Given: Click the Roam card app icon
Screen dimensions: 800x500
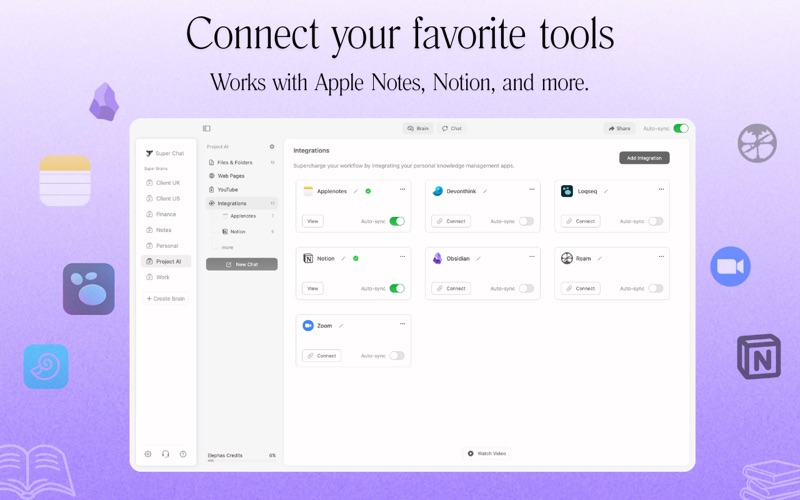Looking at the screenshot, I should [567, 258].
